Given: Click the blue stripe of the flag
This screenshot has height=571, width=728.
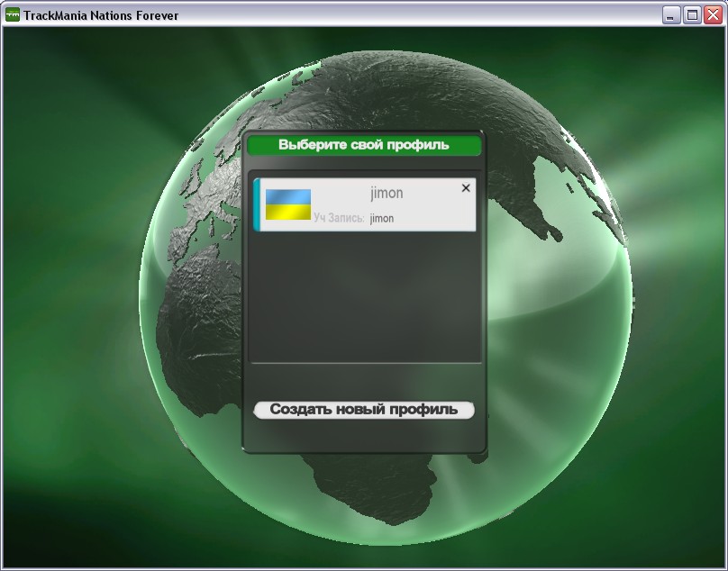Looking at the screenshot, I should (288, 196).
